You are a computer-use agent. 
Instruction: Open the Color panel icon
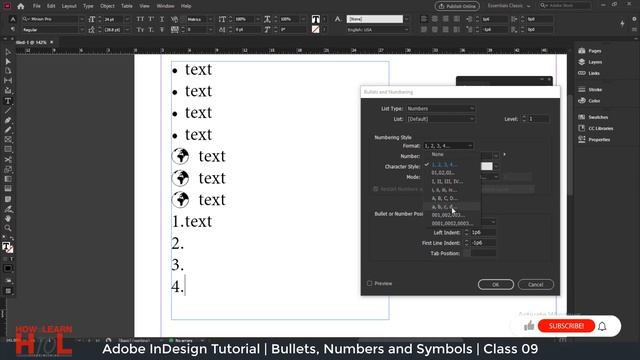(x=582, y=100)
